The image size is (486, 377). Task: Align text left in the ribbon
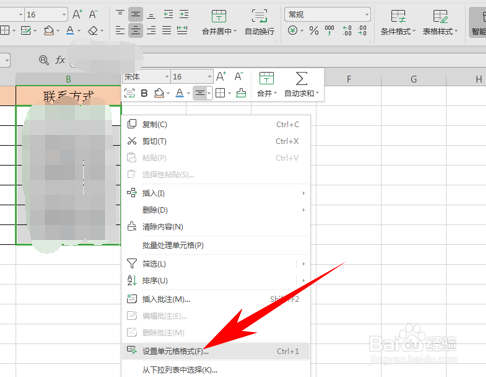click(120, 31)
